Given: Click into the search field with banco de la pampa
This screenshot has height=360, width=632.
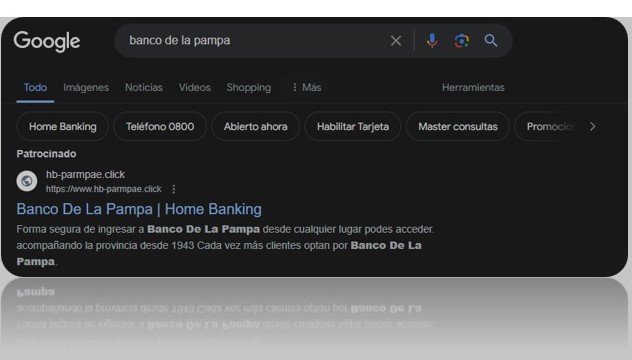Looking at the screenshot, I should pos(250,41).
